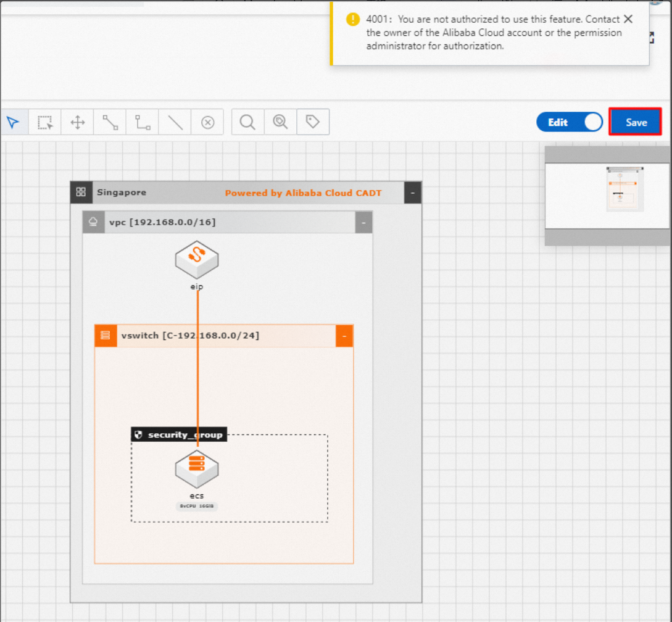Collapse the vpc container

click(x=363, y=223)
